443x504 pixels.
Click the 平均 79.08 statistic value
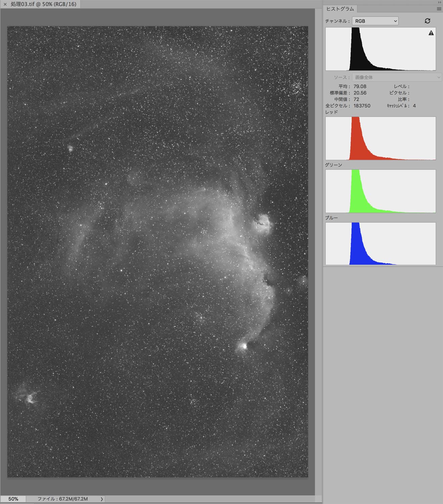(360, 86)
